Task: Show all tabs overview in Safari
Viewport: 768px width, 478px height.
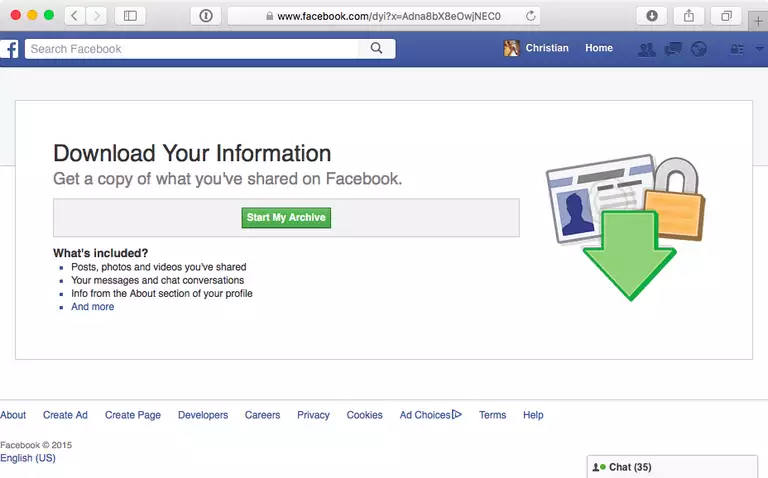Action: coord(727,16)
